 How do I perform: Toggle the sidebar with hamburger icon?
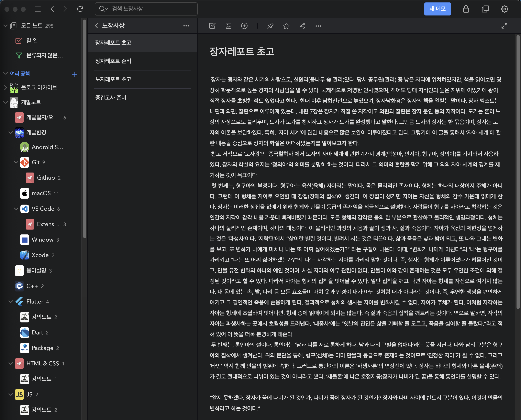tap(37, 9)
